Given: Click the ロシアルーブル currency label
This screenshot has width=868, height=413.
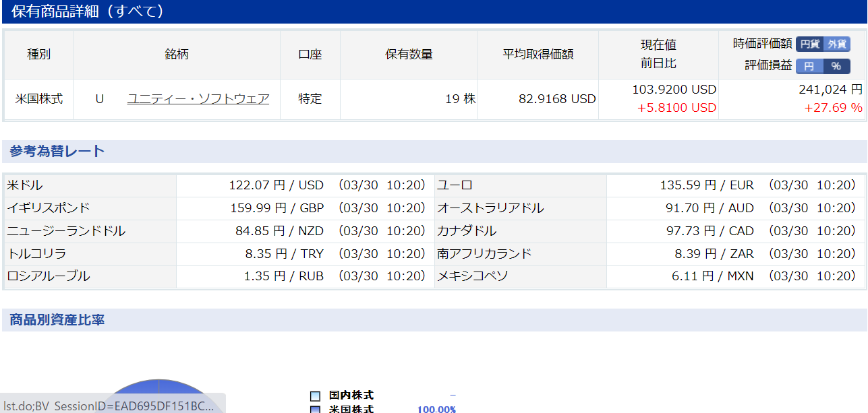Looking at the screenshot, I should (48, 277).
